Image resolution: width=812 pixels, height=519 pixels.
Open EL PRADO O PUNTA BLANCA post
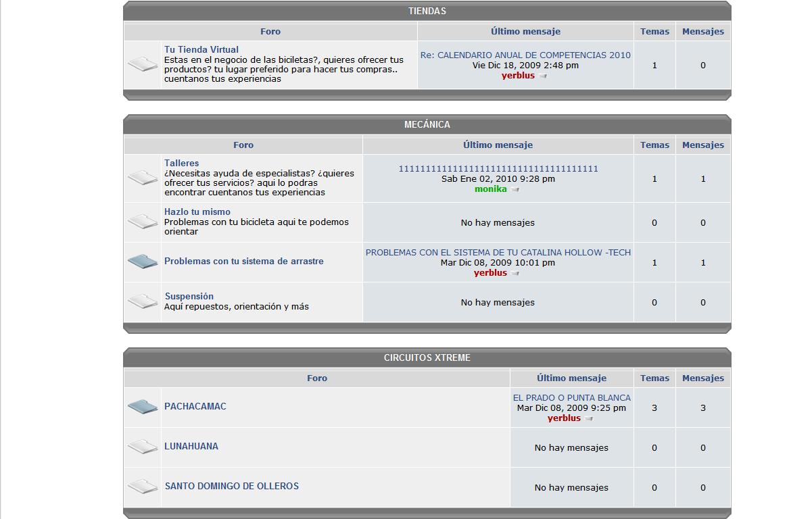pos(572,398)
